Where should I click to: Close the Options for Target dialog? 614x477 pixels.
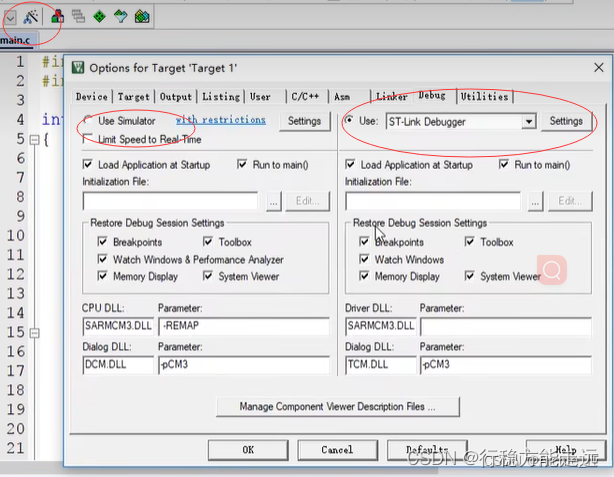(x=598, y=68)
